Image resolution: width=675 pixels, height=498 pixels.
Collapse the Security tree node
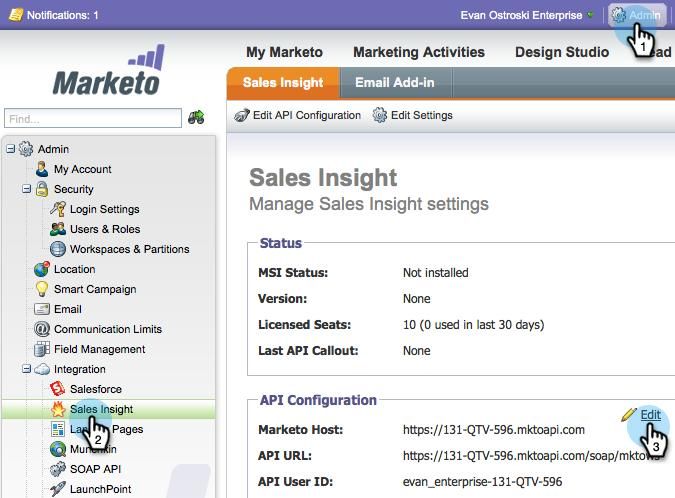click(x=27, y=189)
